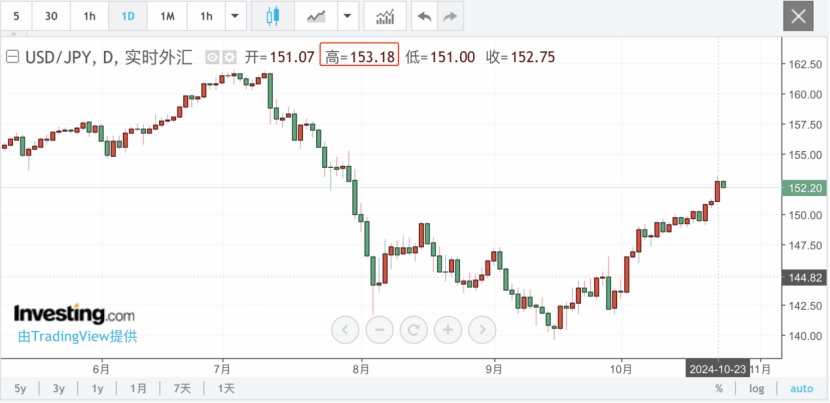Expand the chart style dropdown arrow

click(347, 17)
